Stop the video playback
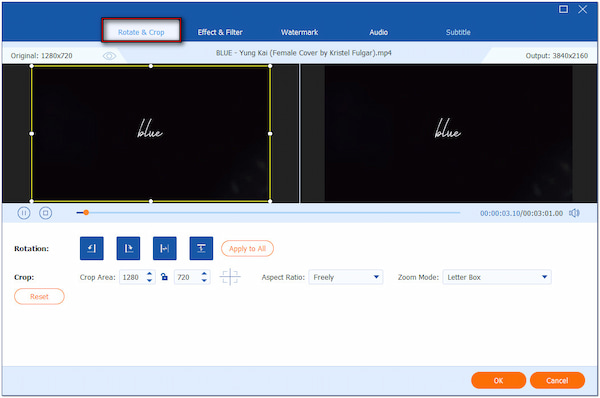 pyautogui.click(x=46, y=213)
